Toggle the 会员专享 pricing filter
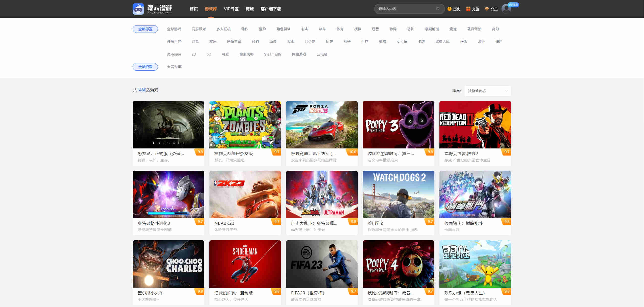The image size is (644, 307). 174,67
